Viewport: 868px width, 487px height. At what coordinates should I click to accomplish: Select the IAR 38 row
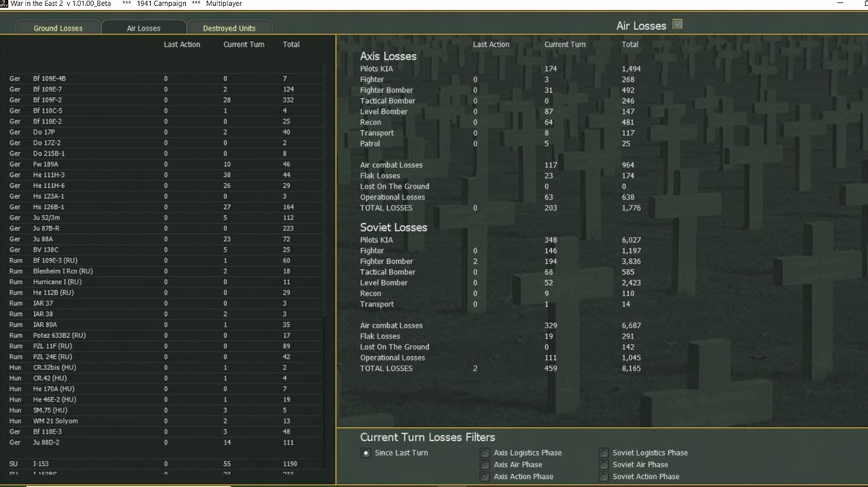165,314
